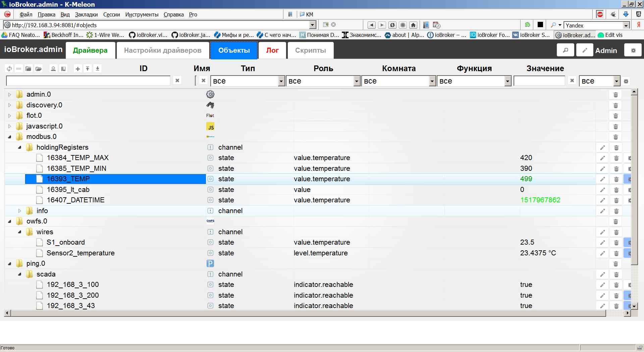Click into the ID filter input
The height and width of the screenshot is (352, 644).
pyautogui.click(x=88, y=81)
